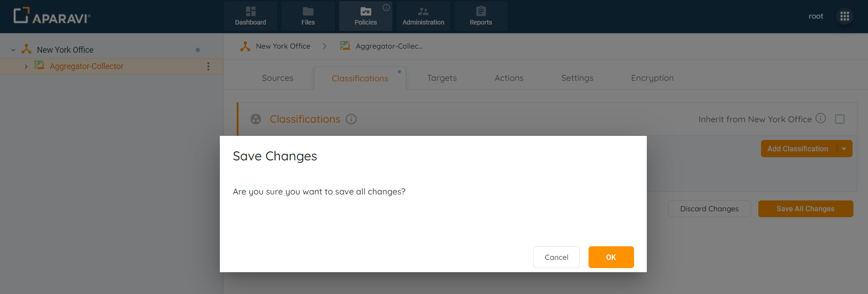Open the Files section
The height and width of the screenshot is (294, 868).
308,16
